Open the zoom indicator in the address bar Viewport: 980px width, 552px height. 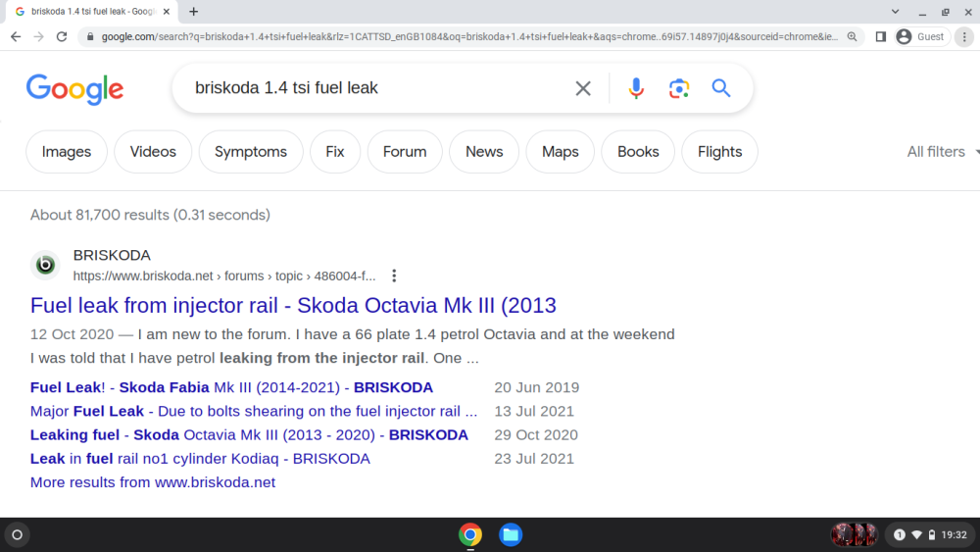(852, 37)
